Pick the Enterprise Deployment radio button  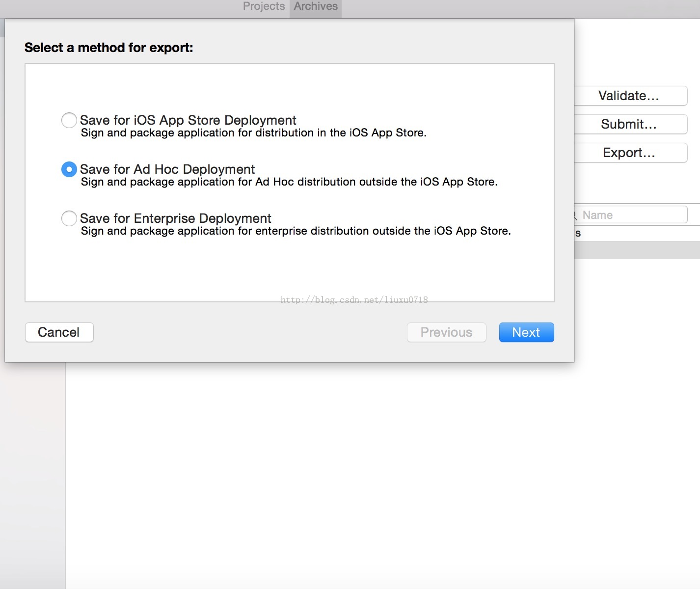69,218
